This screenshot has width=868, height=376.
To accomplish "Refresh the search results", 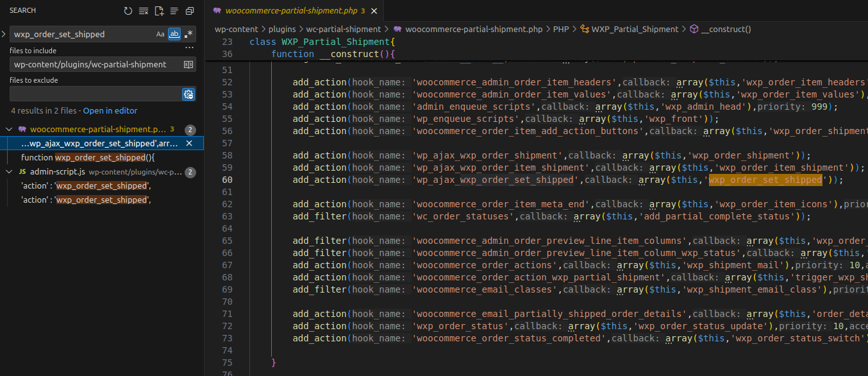I will click(128, 11).
